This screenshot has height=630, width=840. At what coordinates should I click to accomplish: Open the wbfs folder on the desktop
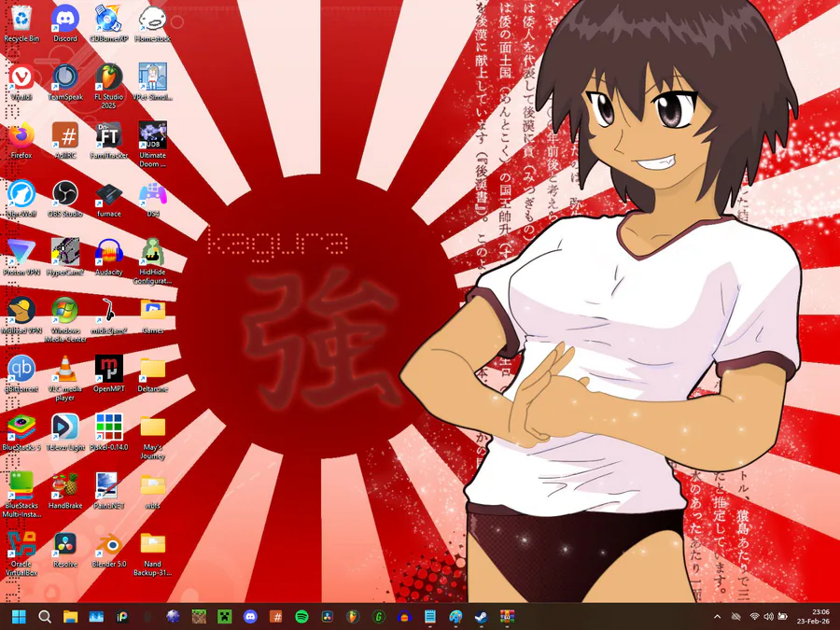click(x=153, y=491)
